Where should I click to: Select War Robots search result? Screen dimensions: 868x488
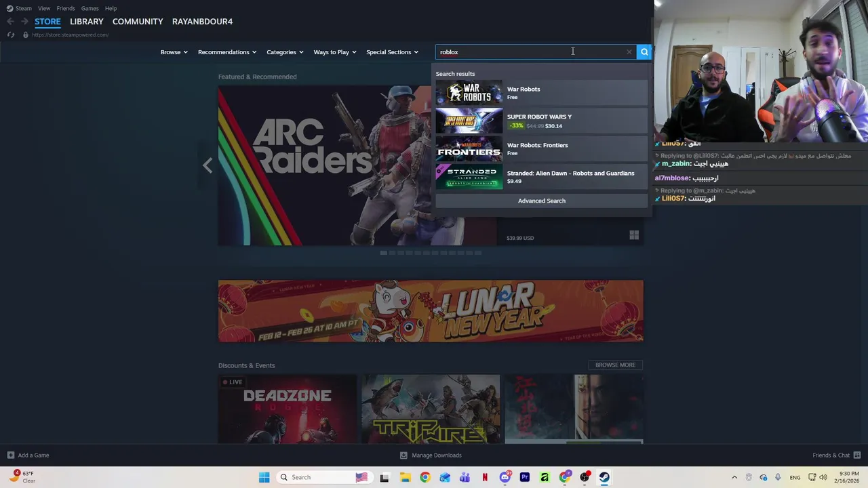pos(542,93)
